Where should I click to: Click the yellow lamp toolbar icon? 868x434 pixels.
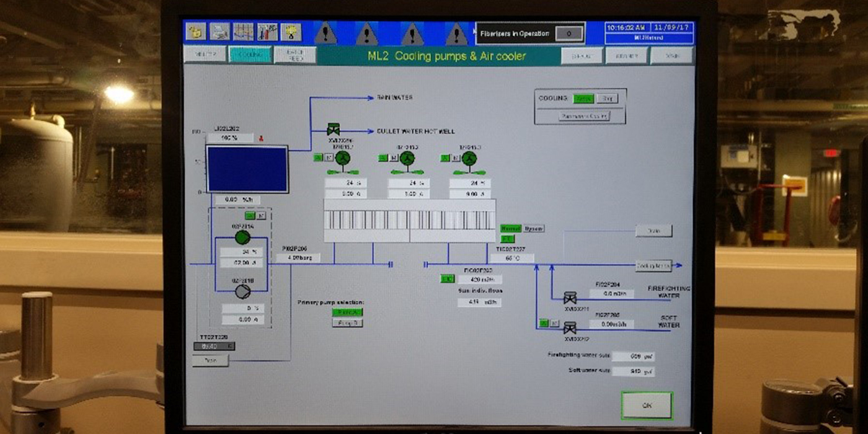point(291,32)
